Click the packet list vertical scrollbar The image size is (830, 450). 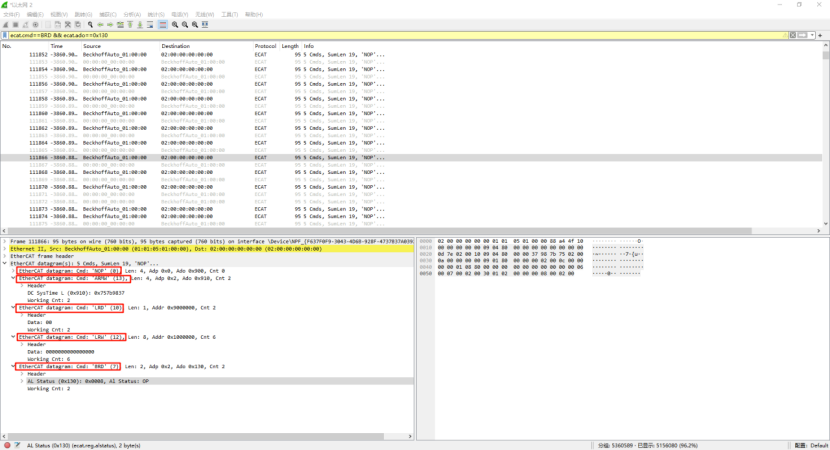[826, 136]
